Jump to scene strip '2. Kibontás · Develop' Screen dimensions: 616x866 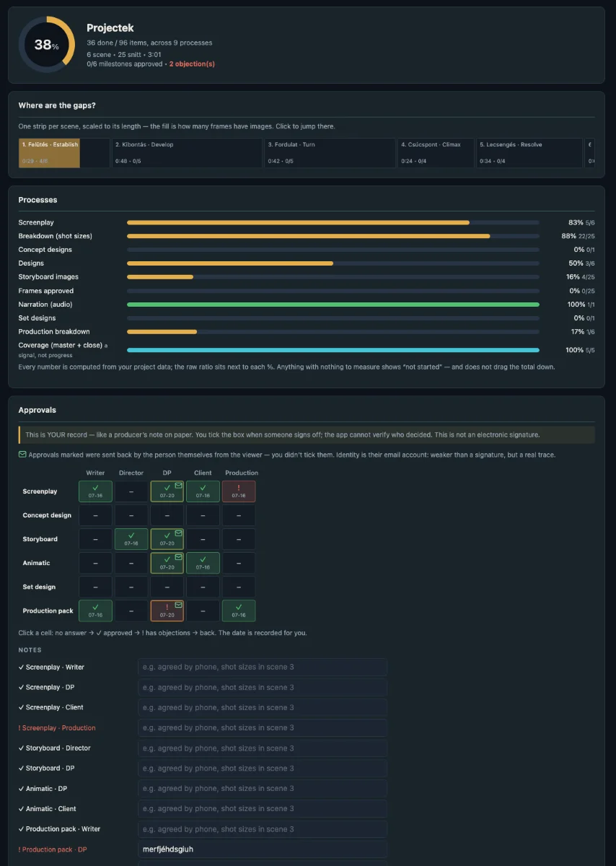point(188,153)
